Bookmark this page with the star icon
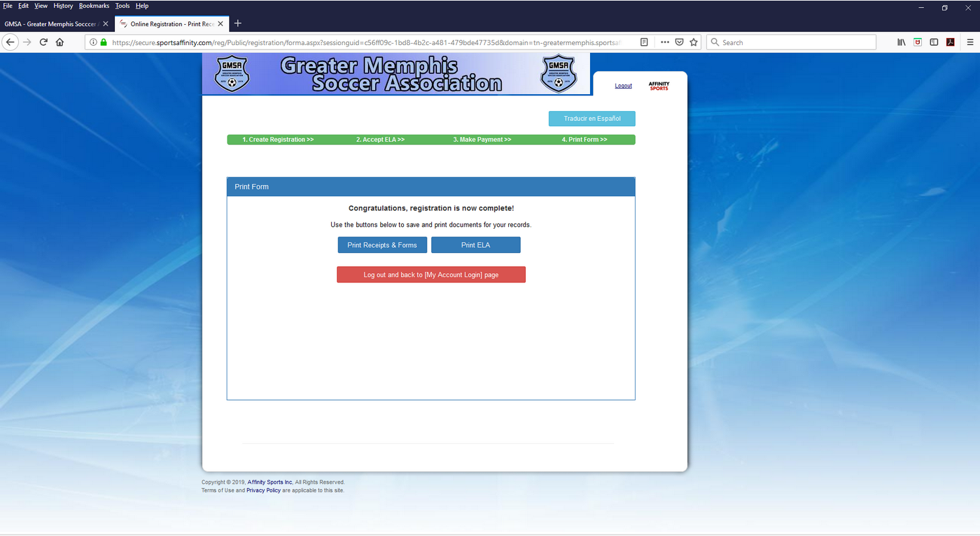980x536 pixels. [694, 42]
